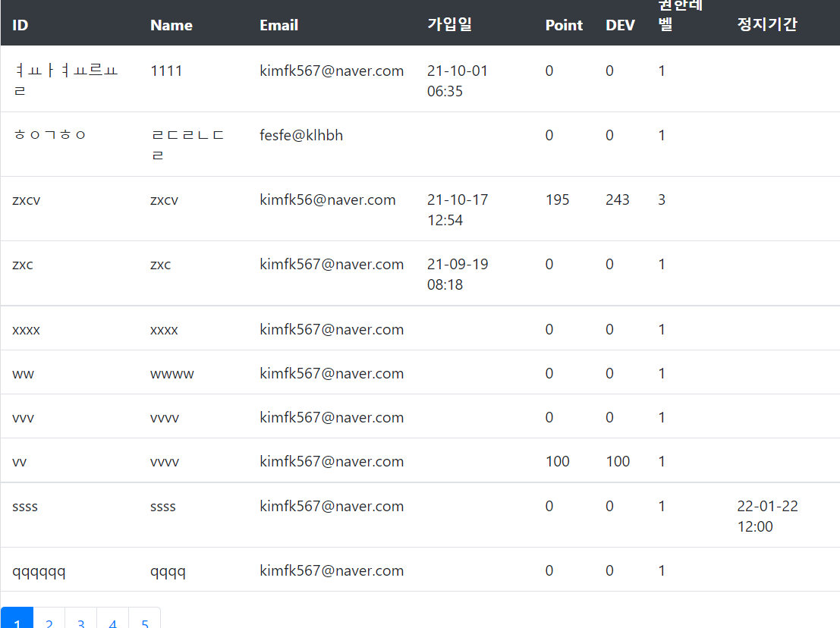Select the vv user ID cell
This screenshot has width=840, height=628.
click(x=19, y=461)
